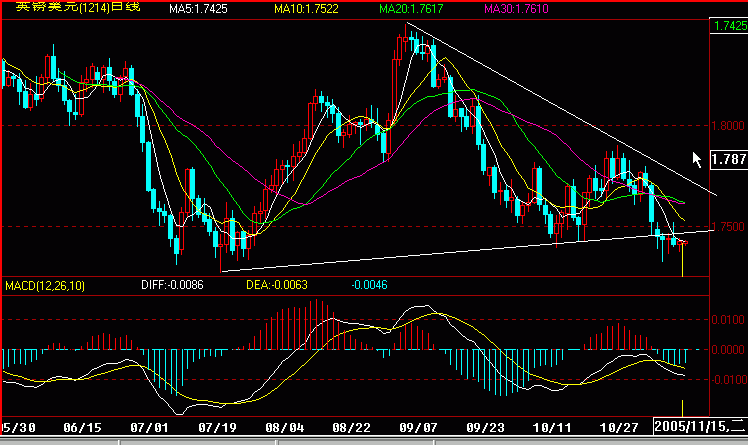Click the 1.7500 price axis label
Image resolution: width=748 pixels, height=445 pixels.
tap(728, 227)
